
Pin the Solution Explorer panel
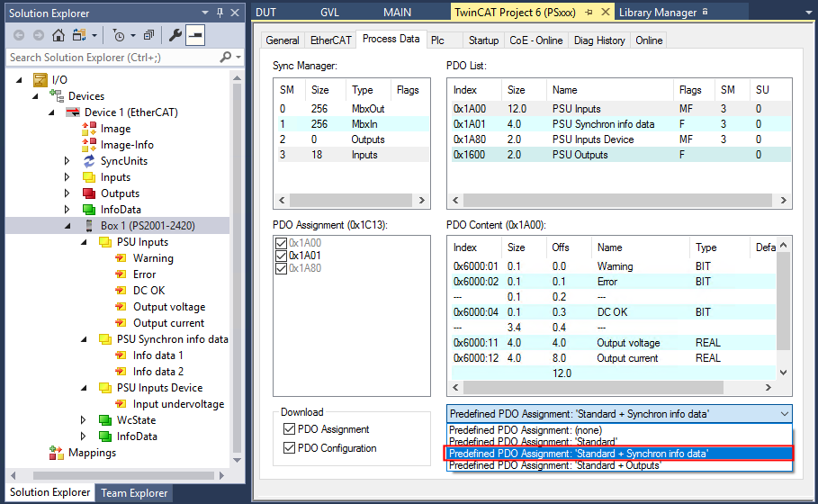220,13
